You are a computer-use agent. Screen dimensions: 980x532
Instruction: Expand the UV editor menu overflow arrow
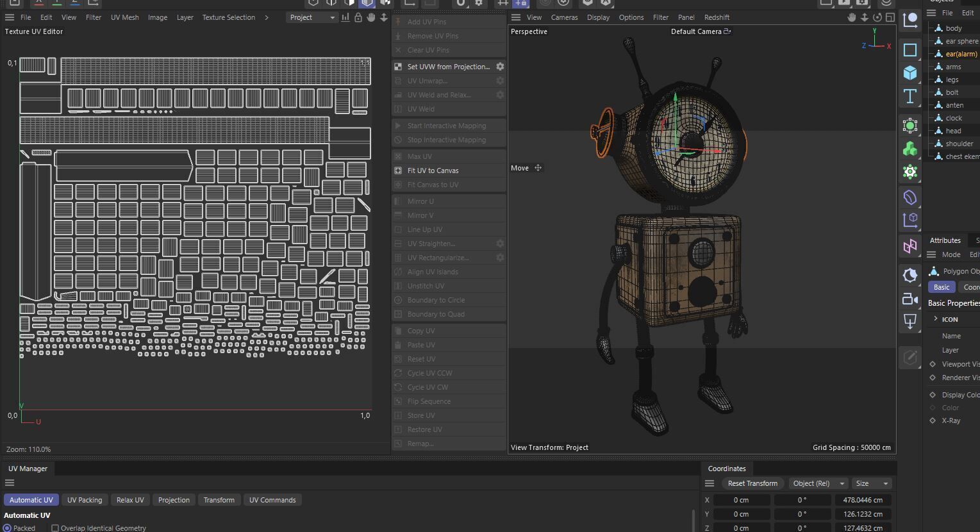coord(267,17)
